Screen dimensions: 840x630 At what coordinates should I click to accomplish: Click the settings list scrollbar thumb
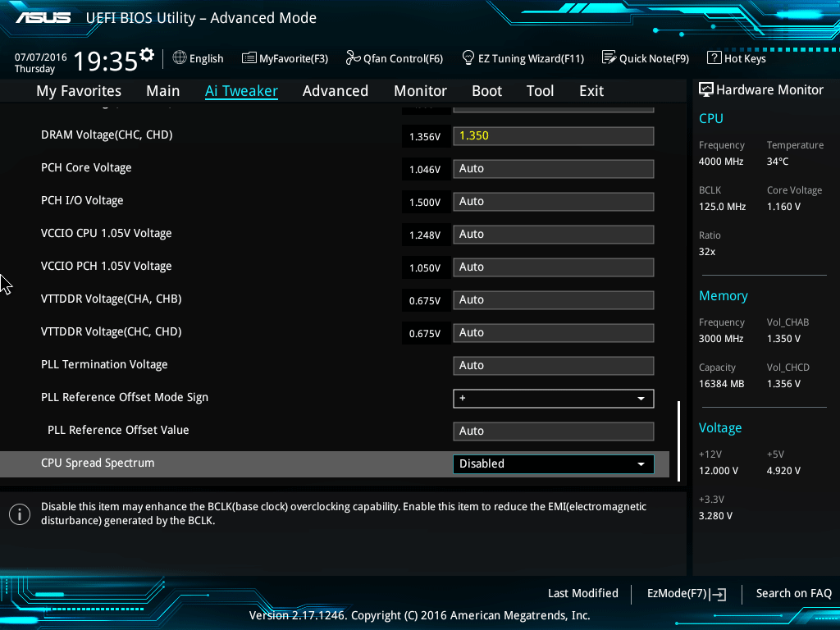pos(678,441)
